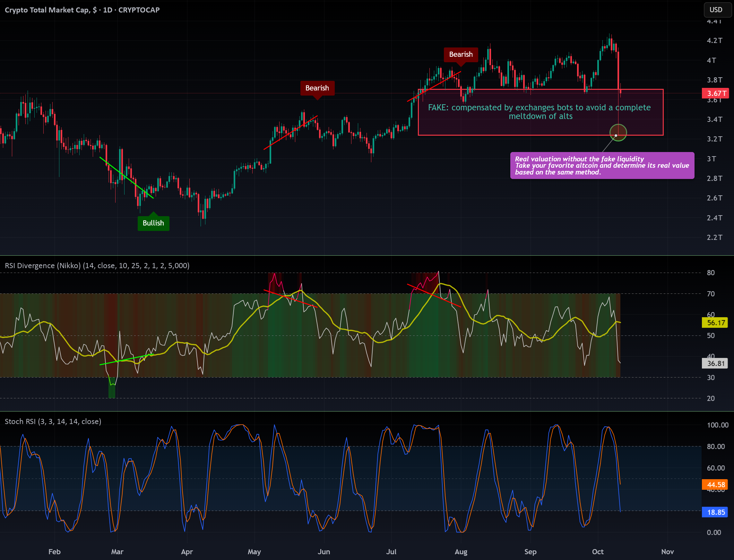
Task: Select the purple Real valuation callout
Action: pos(602,166)
